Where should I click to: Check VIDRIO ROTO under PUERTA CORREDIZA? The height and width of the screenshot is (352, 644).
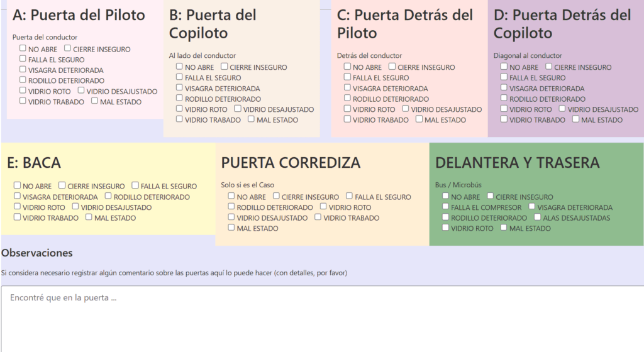[x=323, y=207]
